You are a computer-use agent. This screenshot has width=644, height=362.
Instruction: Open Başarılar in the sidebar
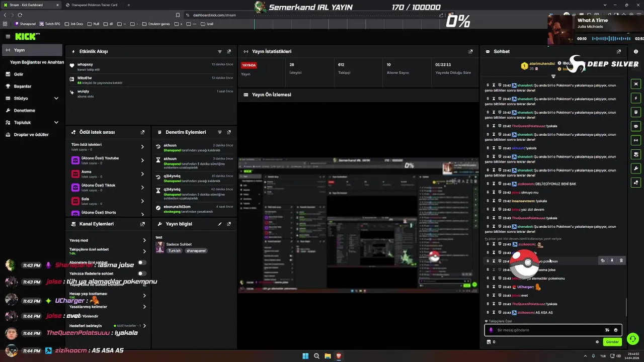pos(32,86)
